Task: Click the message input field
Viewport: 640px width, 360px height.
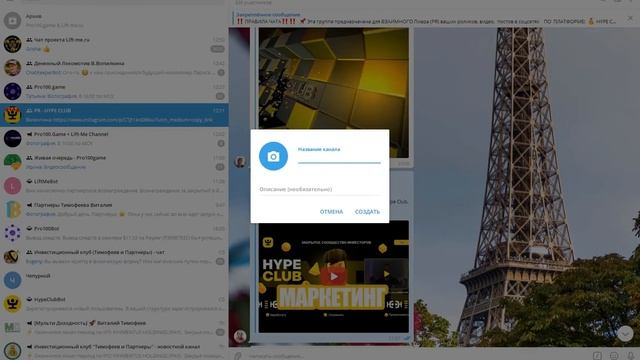Action: (416, 356)
